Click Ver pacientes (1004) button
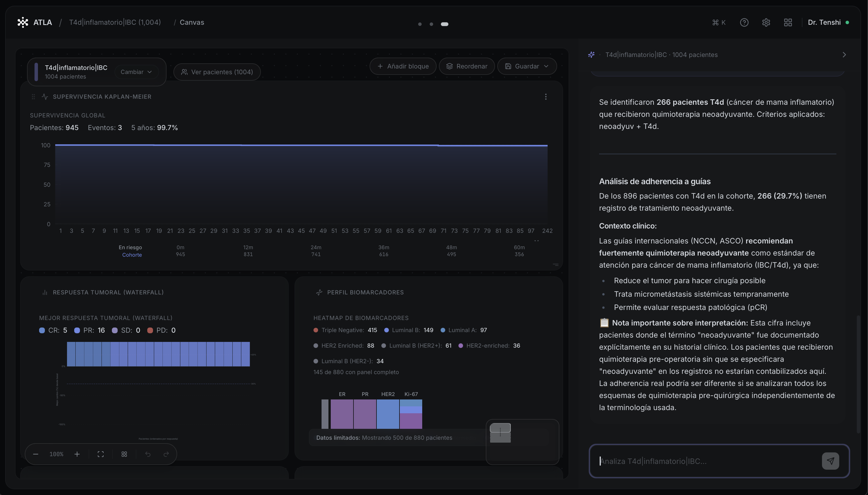 (217, 72)
